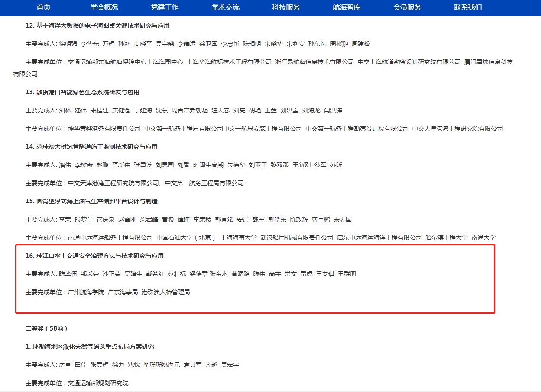This screenshot has width=541, height=392.
Task: Click the name 陈毕伍 in project 16
Action: pos(68,274)
